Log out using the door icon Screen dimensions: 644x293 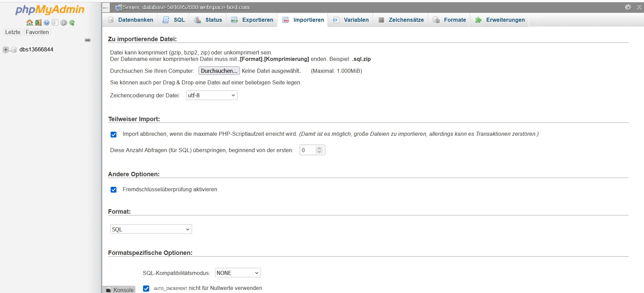point(38,22)
